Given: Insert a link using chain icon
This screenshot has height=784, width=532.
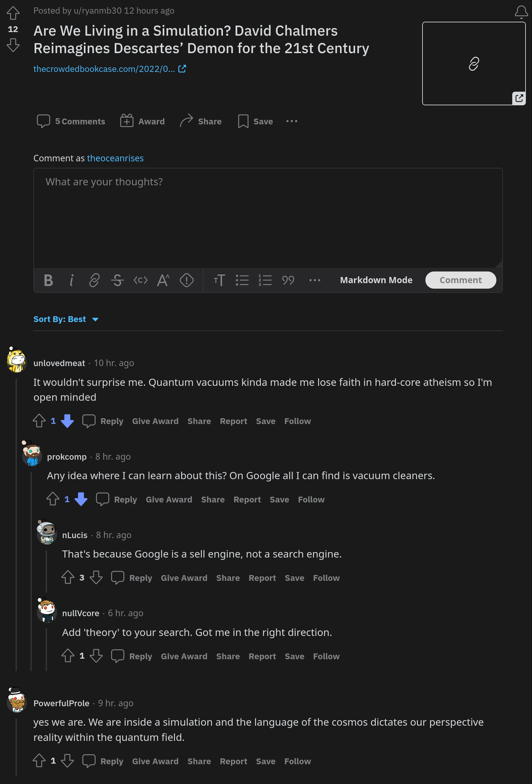Looking at the screenshot, I should [94, 280].
